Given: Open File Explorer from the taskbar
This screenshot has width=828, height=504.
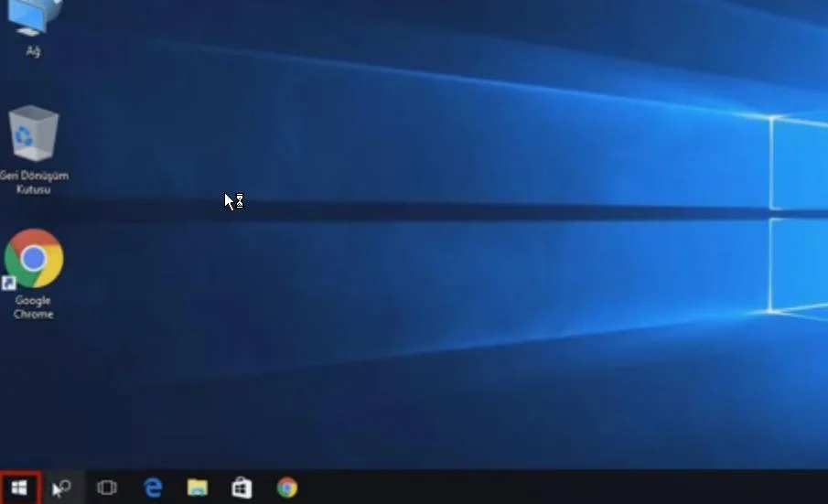Looking at the screenshot, I should point(198,488).
